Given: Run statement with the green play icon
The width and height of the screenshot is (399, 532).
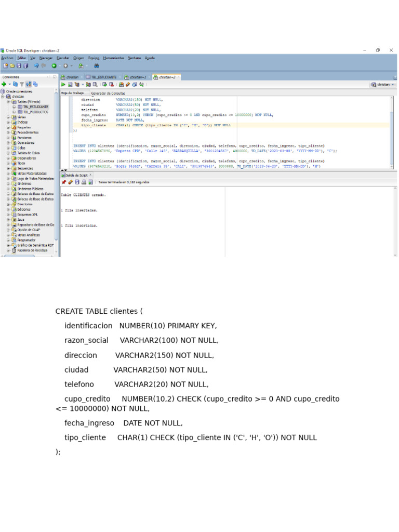Looking at the screenshot, I should tap(63, 85).
